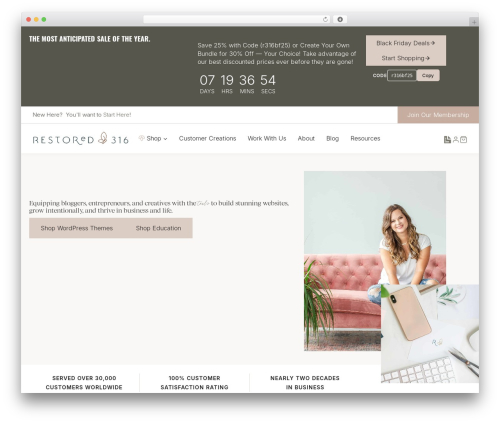
Task: Select the coupon code field r316bf25
Action: (402, 75)
